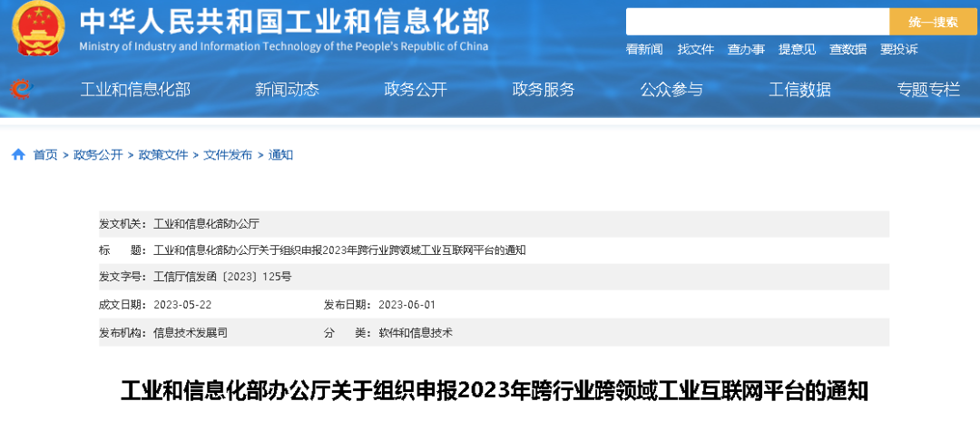Select the 查办事 quick link

pyautogui.click(x=746, y=50)
